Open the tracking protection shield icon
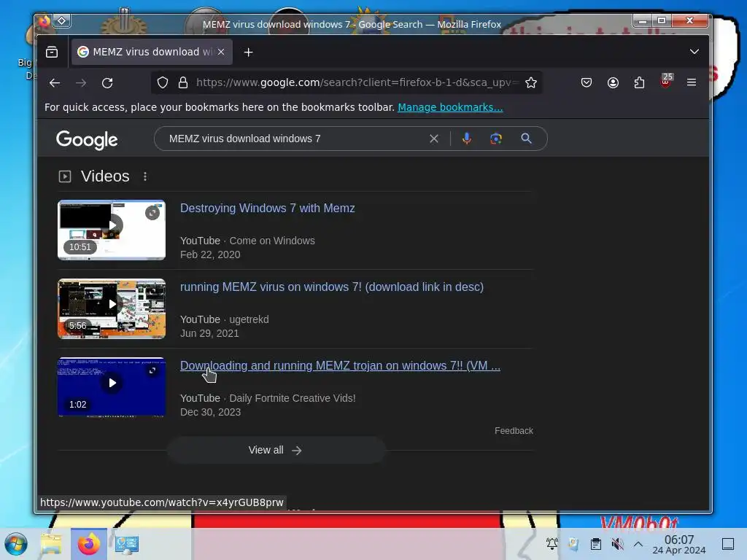Screen dimensions: 747x560 (x=163, y=83)
